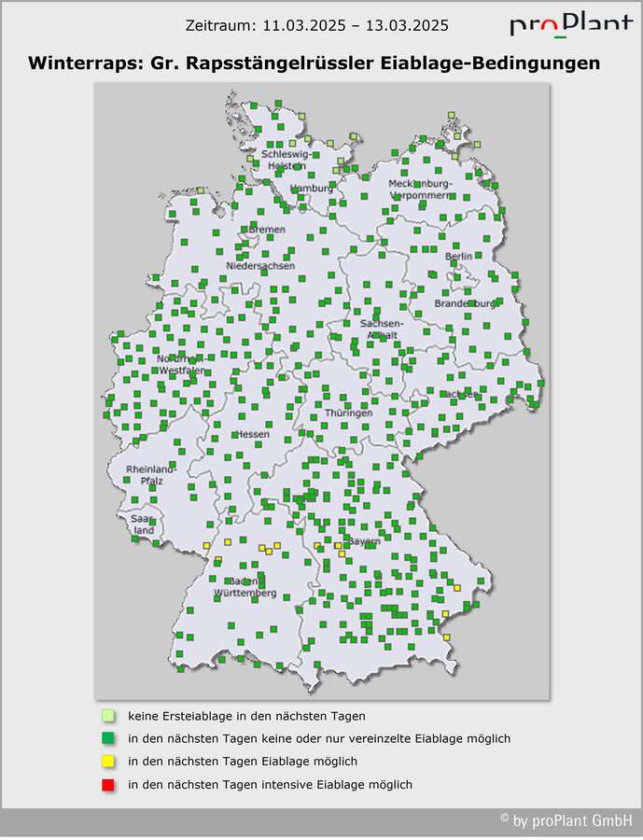The height and width of the screenshot is (840, 643).
Task: Select the Bayern label on map
Action: [x=363, y=541]
